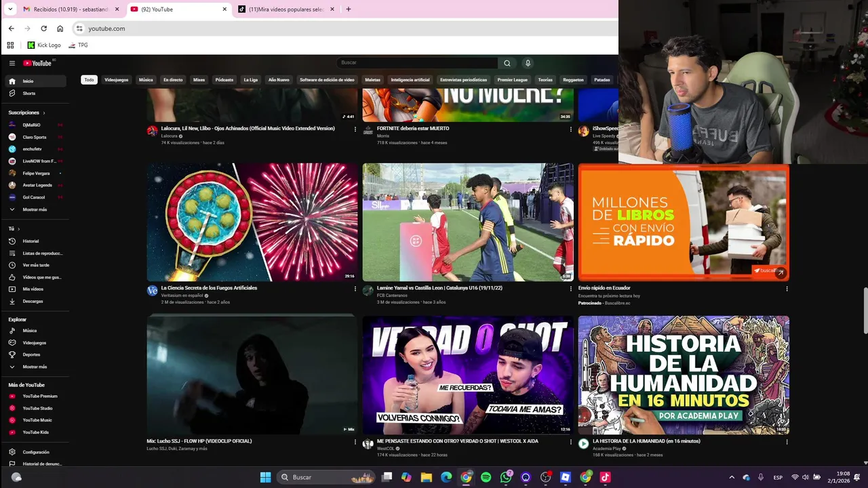Select En directo filter chip
This screenshot has height=488, width=868.
click(x=173, y=80)
